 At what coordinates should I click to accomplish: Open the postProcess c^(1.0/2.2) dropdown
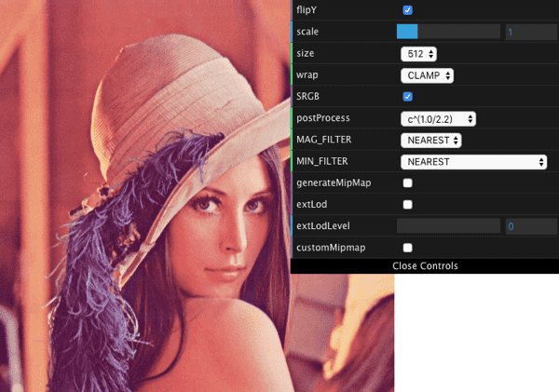tap(438, 119)
